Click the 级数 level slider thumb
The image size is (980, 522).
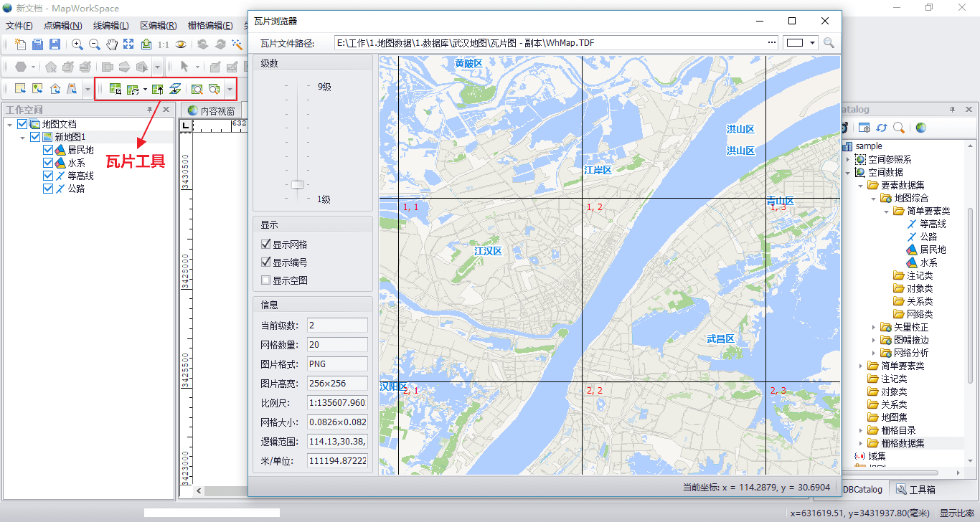[298, 185]
